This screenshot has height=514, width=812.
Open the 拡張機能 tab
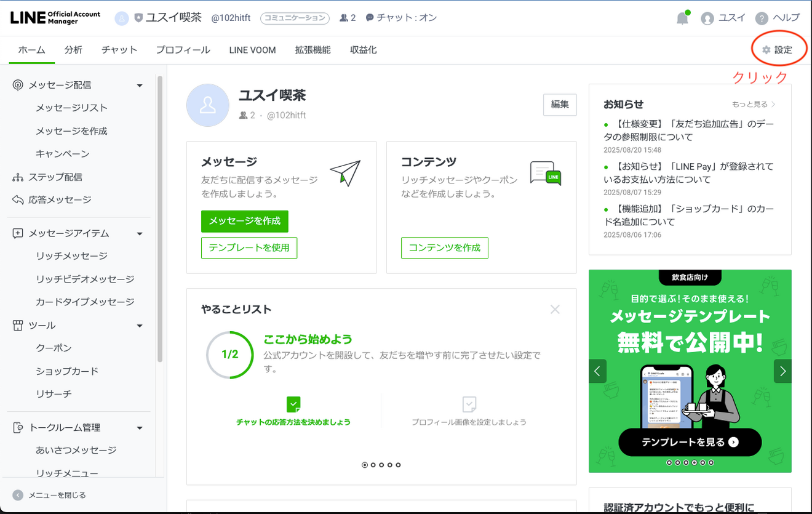[x=312, y=50]
